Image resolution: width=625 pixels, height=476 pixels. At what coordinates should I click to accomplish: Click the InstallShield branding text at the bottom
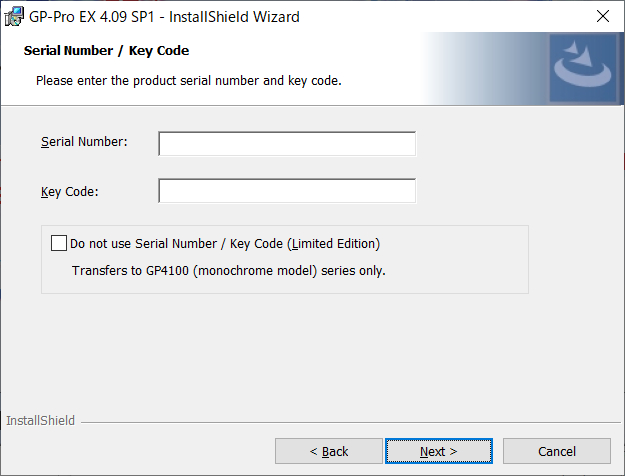tap(41, 421)
